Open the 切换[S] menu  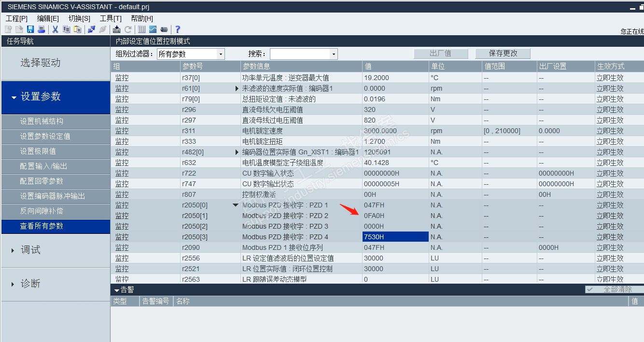(x=79, y=18)
